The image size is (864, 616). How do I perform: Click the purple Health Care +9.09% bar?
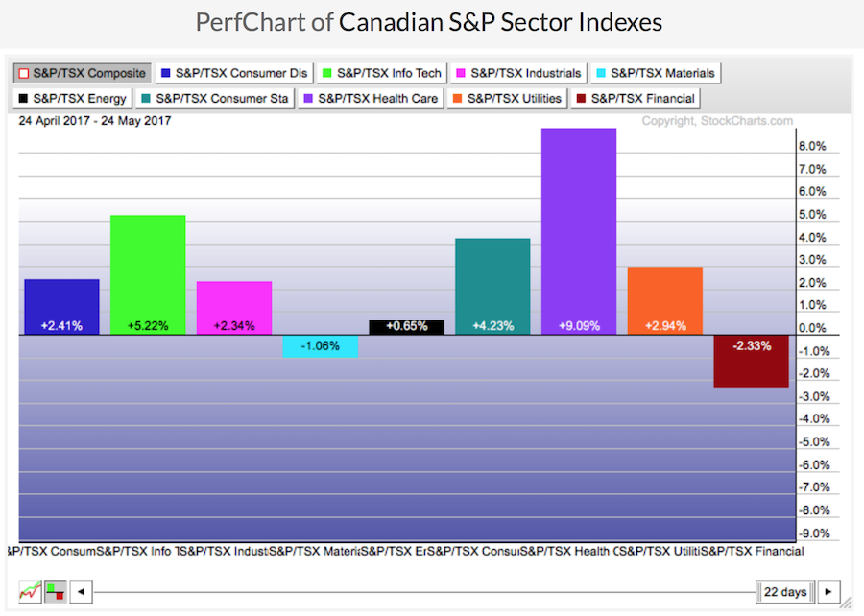(579, 230)
